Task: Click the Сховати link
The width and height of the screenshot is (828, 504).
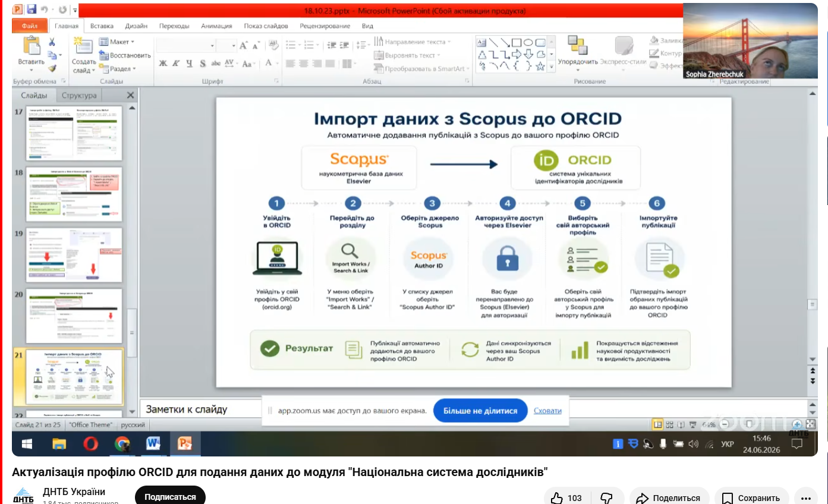Action: (547, 411)
